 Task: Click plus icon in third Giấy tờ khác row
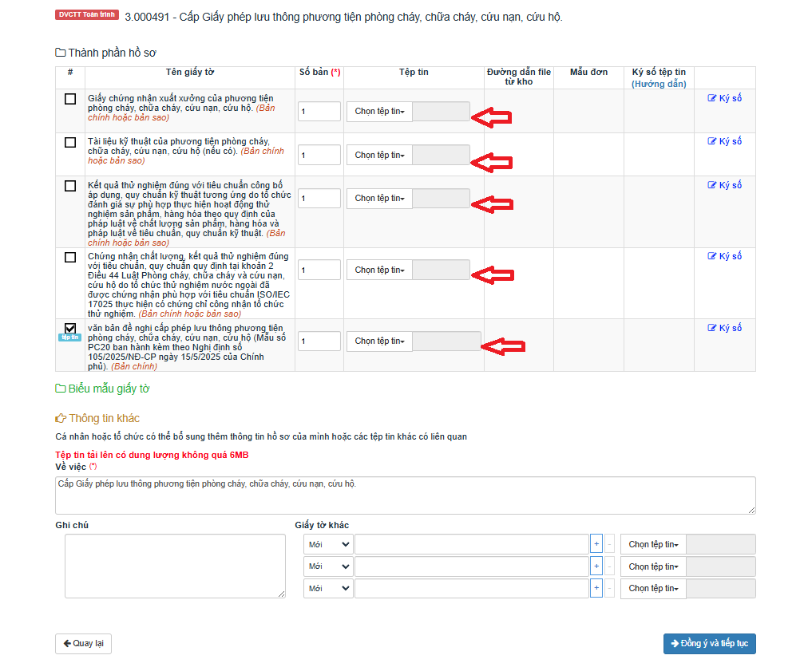click(x=596, y=589)
